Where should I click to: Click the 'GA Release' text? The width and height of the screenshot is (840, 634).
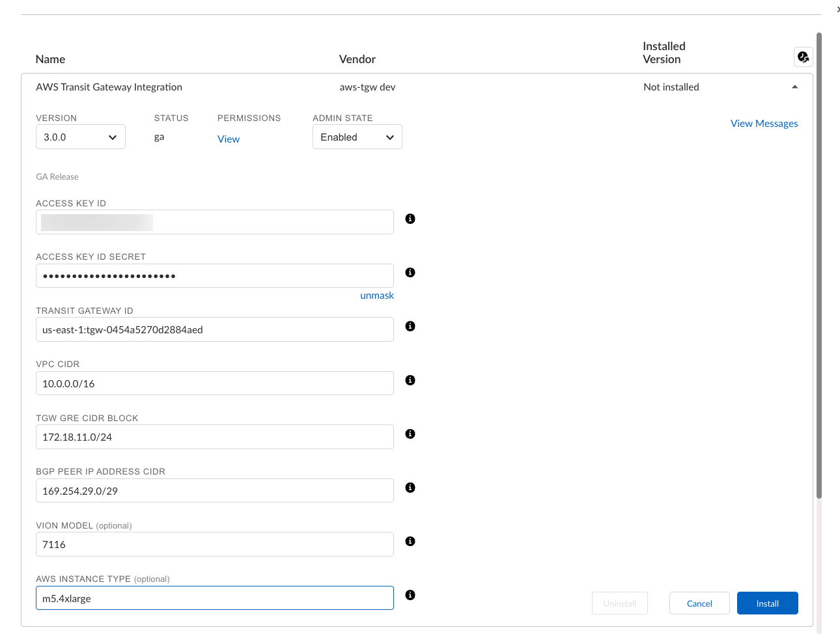tap(57, 176)
